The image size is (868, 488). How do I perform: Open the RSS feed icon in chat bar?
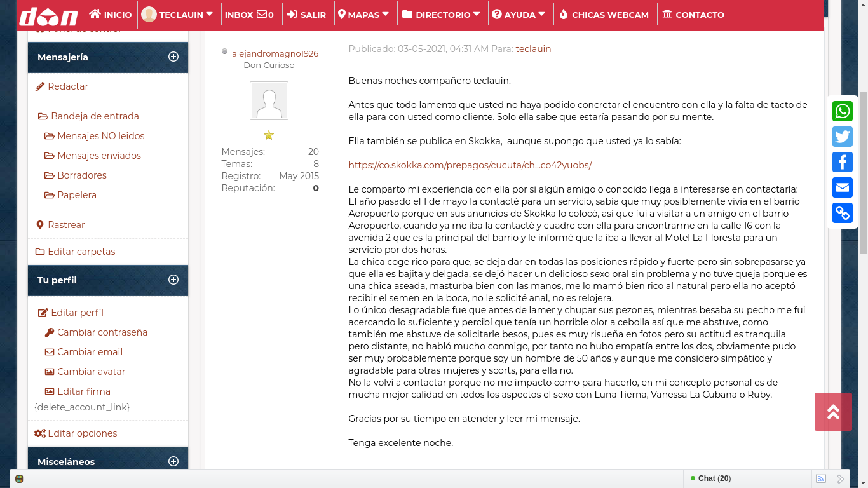821,479
